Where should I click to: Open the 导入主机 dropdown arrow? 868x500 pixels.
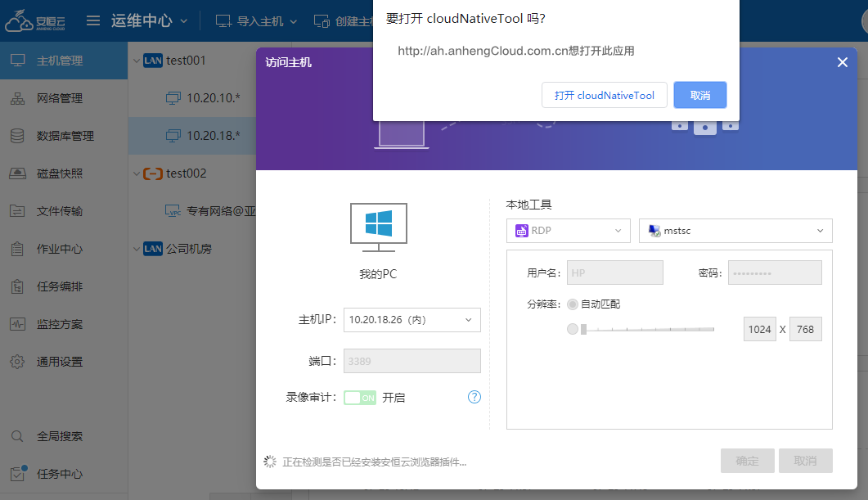pos(294,21)
